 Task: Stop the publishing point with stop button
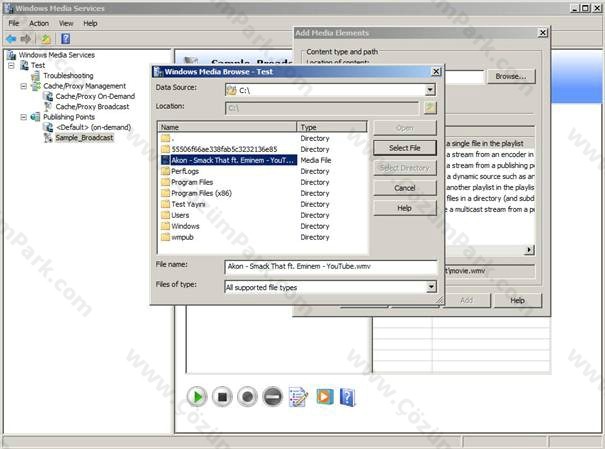[222, 397]
